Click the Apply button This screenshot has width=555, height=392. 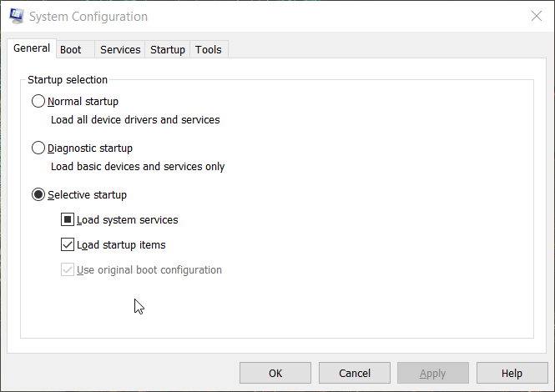point(432,373)
